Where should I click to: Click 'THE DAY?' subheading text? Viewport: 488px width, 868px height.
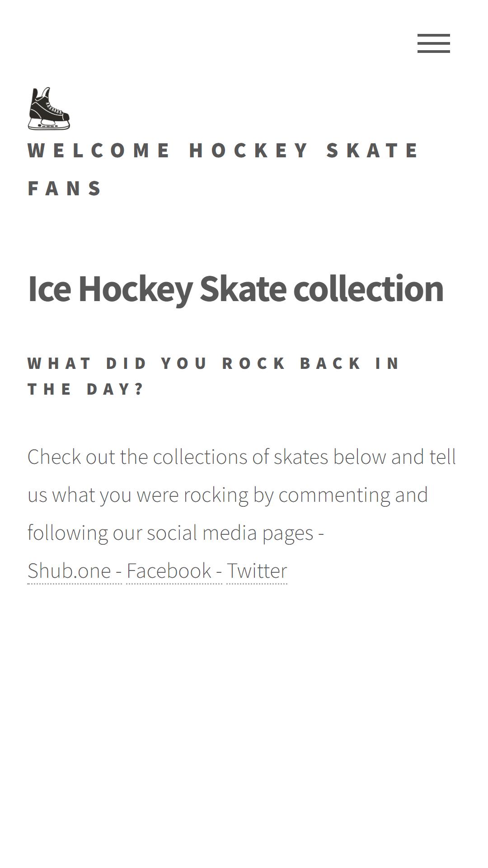coord(85,389)
